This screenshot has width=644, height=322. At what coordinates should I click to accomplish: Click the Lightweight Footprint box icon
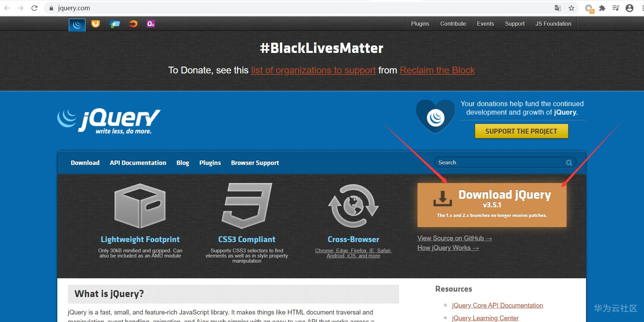(x=140, y=206)
